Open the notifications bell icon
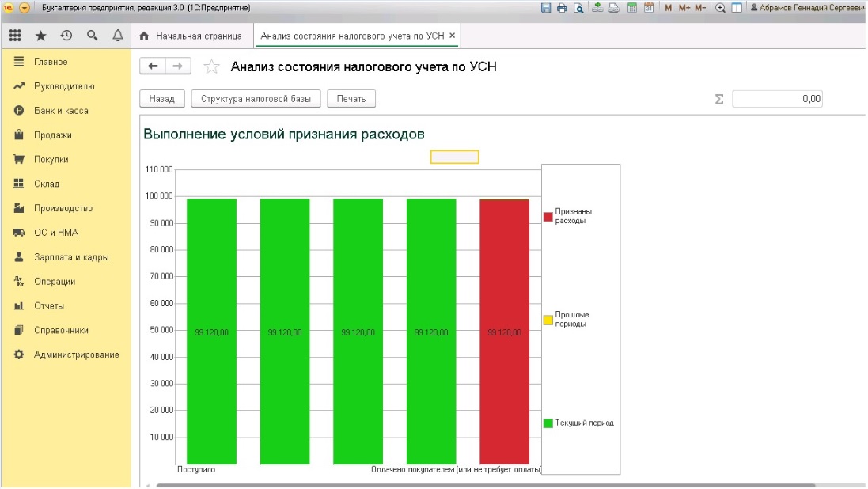This screenshot has width=868, height=489. pos(118,36)
